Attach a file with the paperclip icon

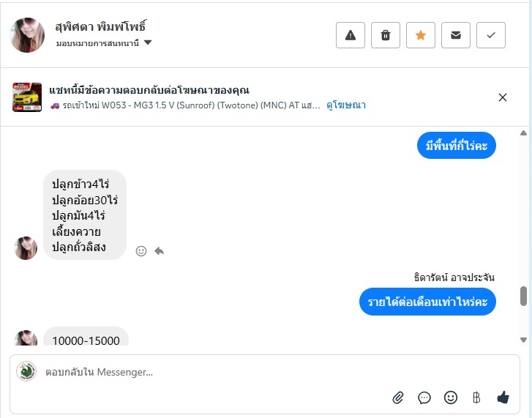click(x=398, y=398)
